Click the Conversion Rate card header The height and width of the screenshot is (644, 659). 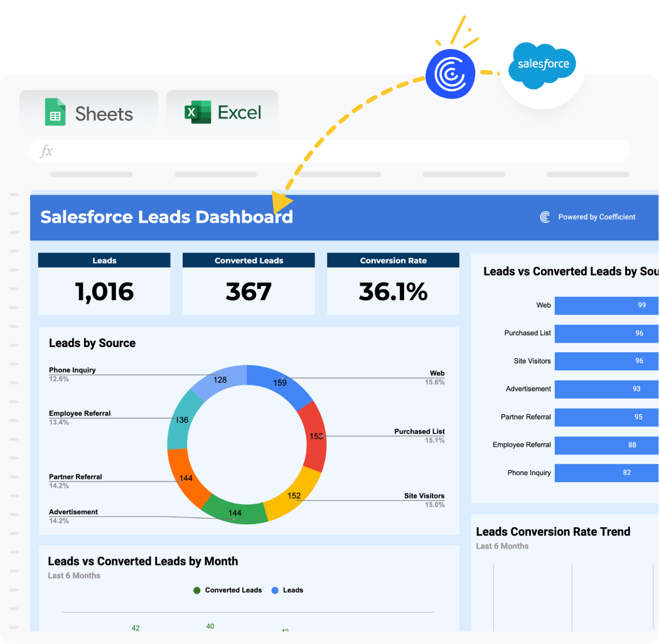(x=393, y=260)
